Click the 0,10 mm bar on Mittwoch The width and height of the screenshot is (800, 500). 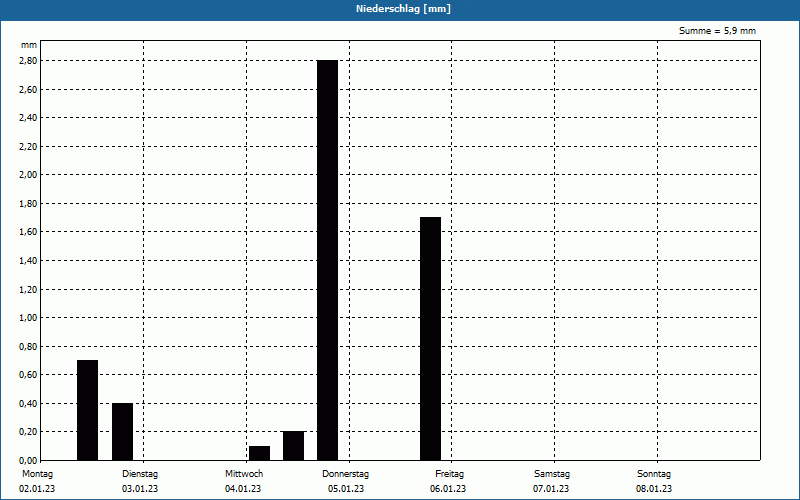click(259, 453)
